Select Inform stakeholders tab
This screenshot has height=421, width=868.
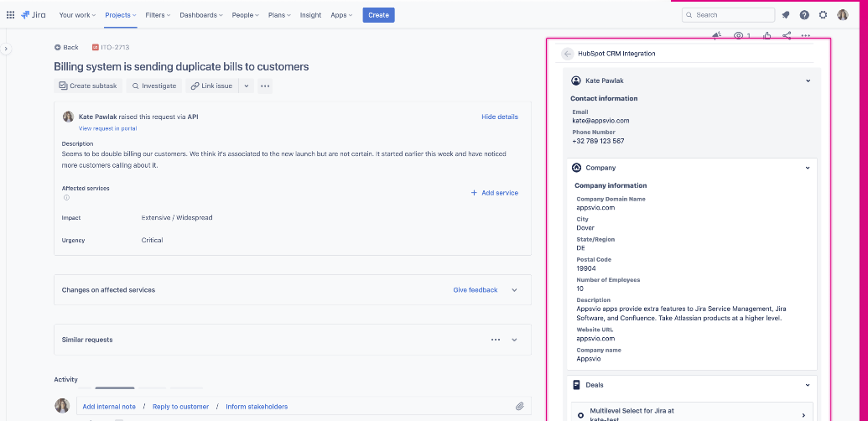pyautogui.click(x=257, y=407)
